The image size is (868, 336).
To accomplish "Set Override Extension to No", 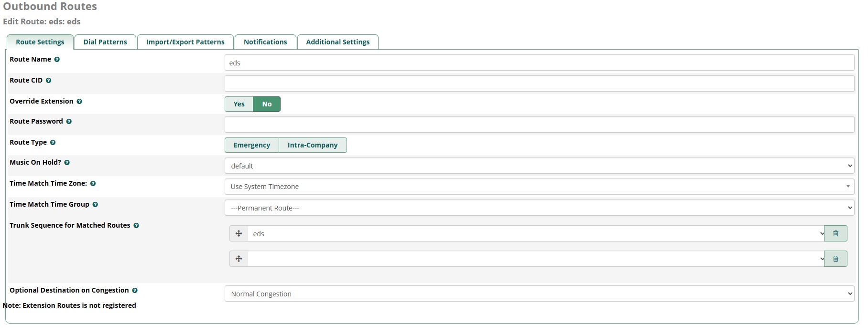I will 267,104.
